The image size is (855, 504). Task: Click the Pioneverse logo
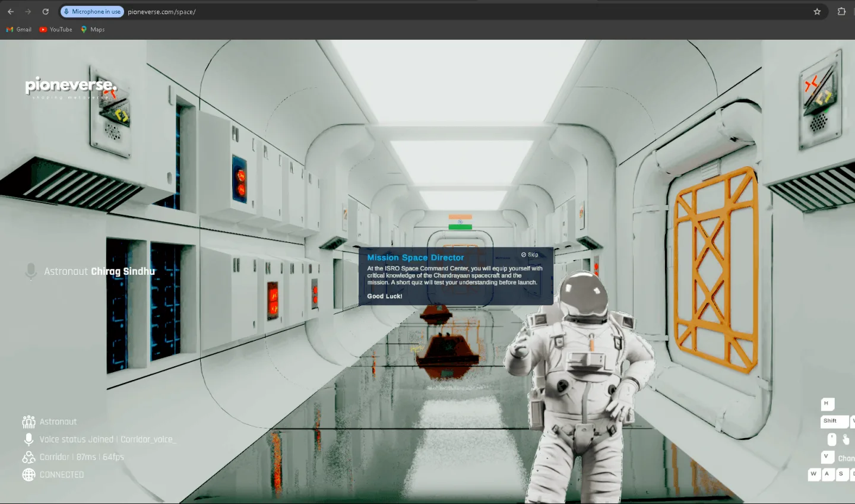[x=71, y=88]
